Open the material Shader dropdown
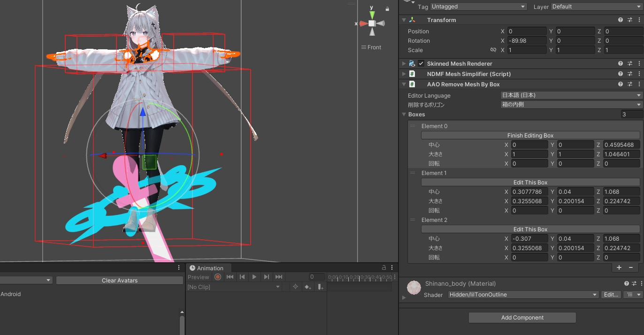 [x=522, y=295]
